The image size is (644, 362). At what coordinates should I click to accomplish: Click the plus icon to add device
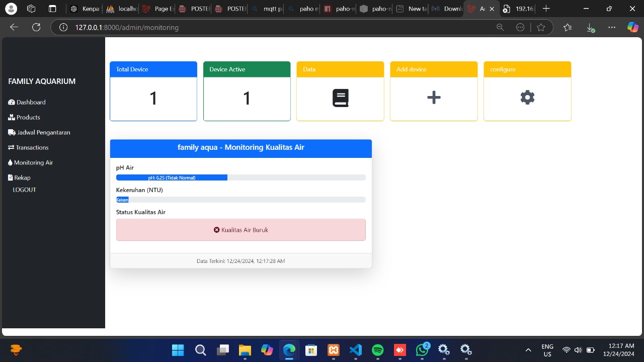pyautogui.click(x=434, y=98)
